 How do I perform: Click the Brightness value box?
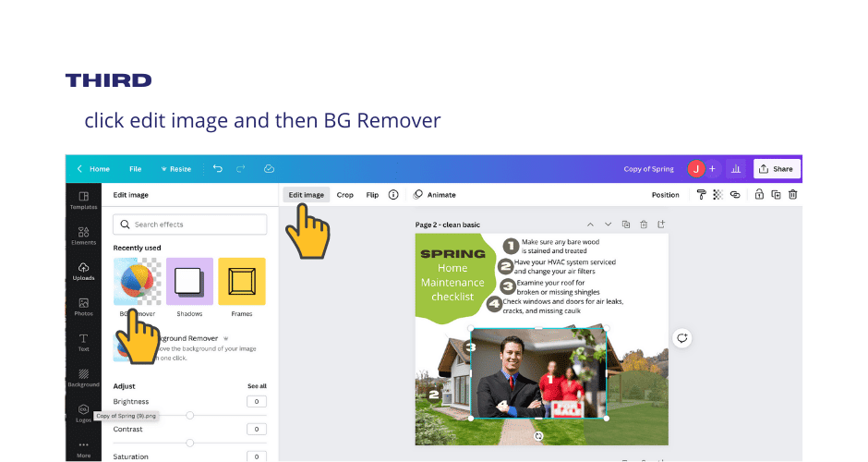coord(257,402)
